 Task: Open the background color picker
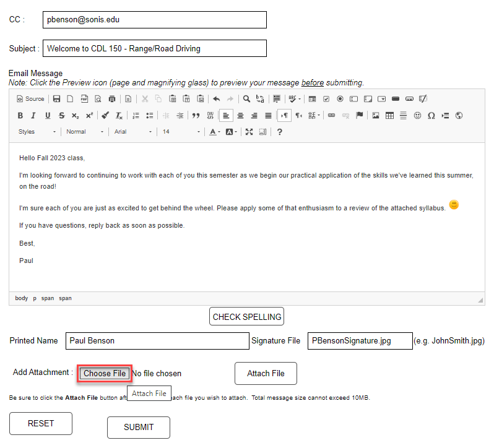pos(231,132)
